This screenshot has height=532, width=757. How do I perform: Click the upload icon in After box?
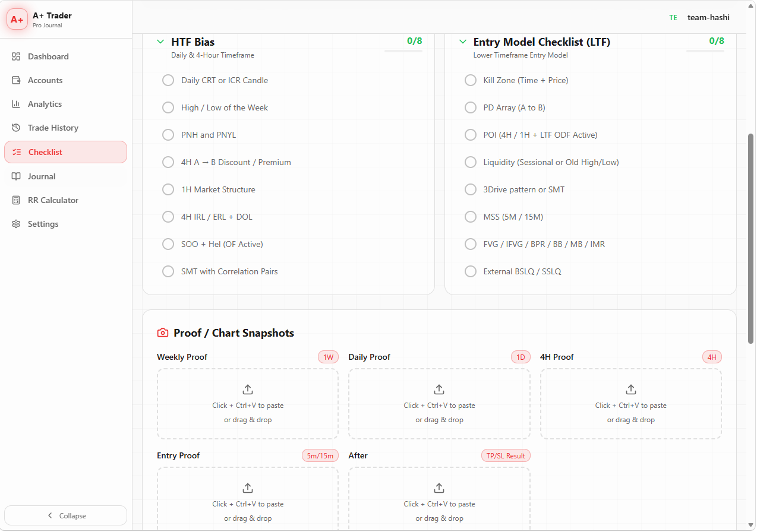click(x=439, y=488)
